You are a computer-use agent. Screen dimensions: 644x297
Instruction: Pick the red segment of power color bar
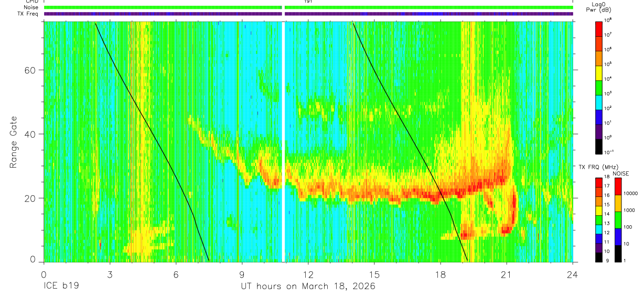click(x=599, y=28)
